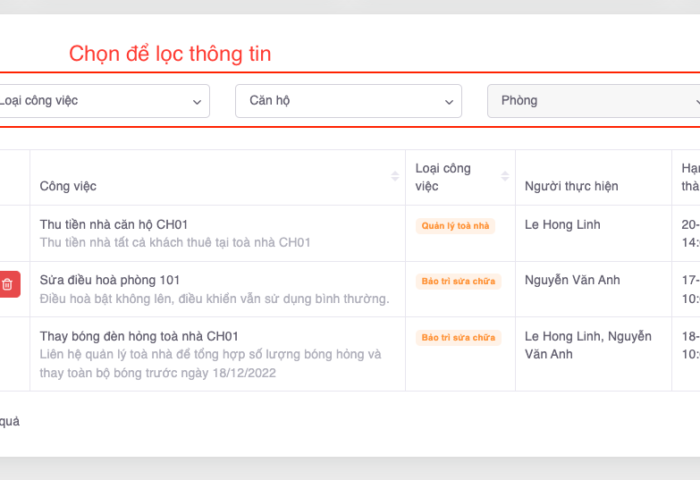Click Le Hong Linh in first row

point(562,224)
